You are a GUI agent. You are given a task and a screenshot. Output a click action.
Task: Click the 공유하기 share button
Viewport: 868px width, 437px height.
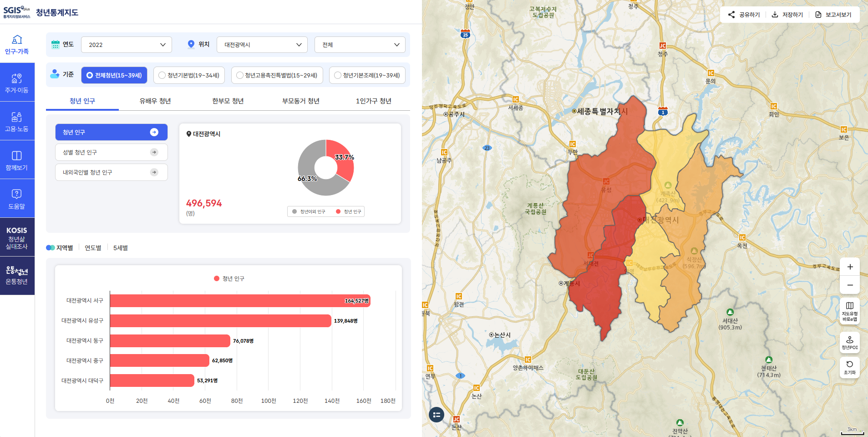click(x=744, y=15)
